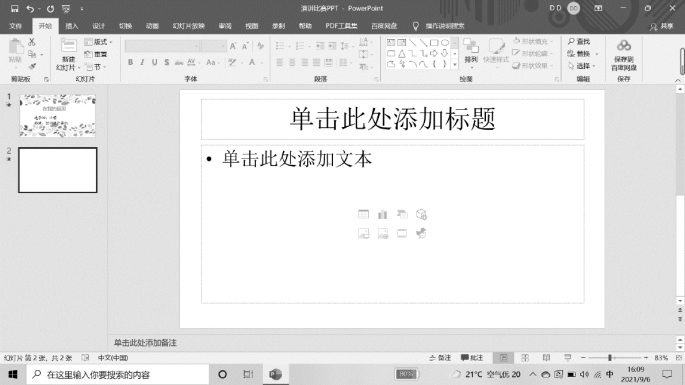Select slide 1 thumbnail
The image size is (685, 385).
coord(58,115)
